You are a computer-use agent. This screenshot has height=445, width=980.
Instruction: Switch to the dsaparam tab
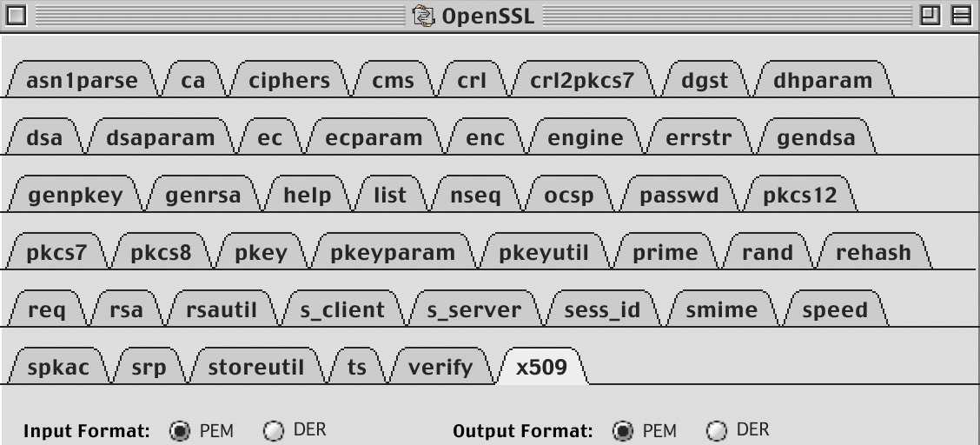[x=161, y=136]
